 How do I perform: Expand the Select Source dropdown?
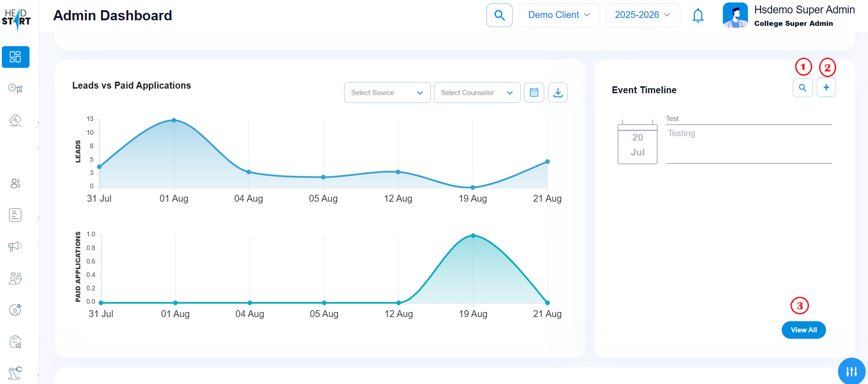pos(387,93)
